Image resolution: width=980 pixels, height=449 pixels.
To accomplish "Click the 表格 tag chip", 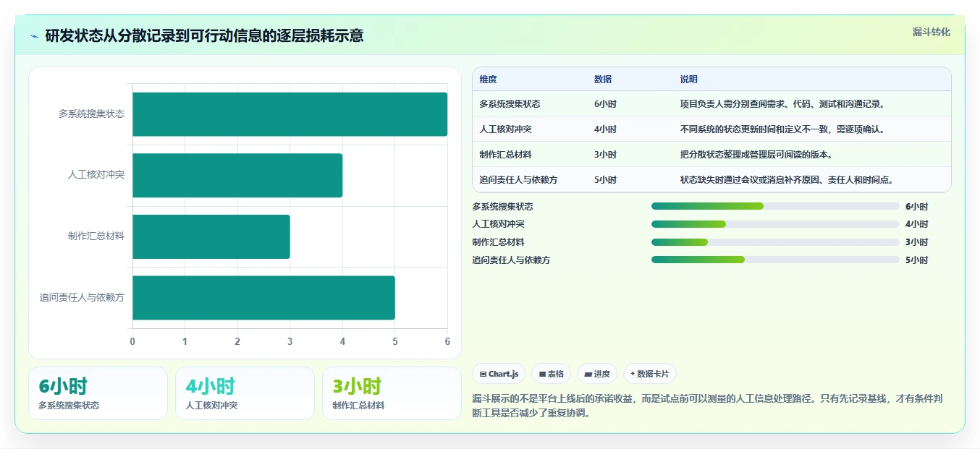I will (552, 374).
